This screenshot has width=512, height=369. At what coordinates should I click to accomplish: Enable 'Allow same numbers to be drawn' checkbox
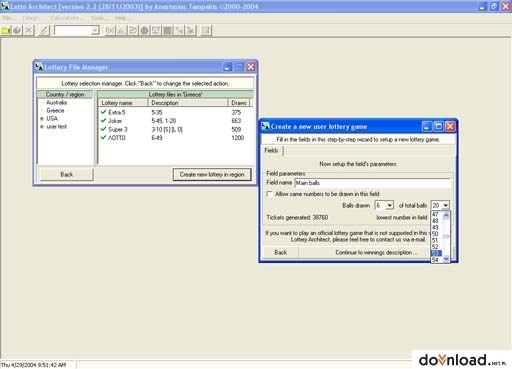(x=269, y=194)
